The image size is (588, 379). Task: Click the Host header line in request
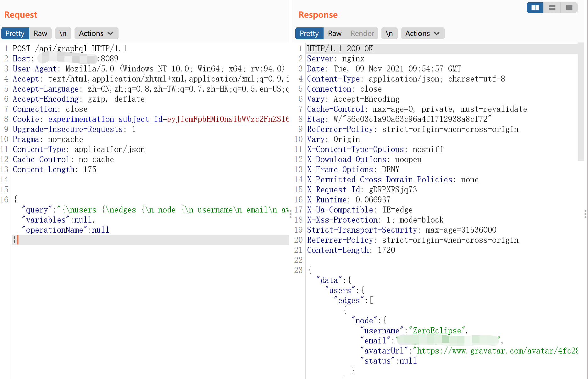[x=65, y=59]
